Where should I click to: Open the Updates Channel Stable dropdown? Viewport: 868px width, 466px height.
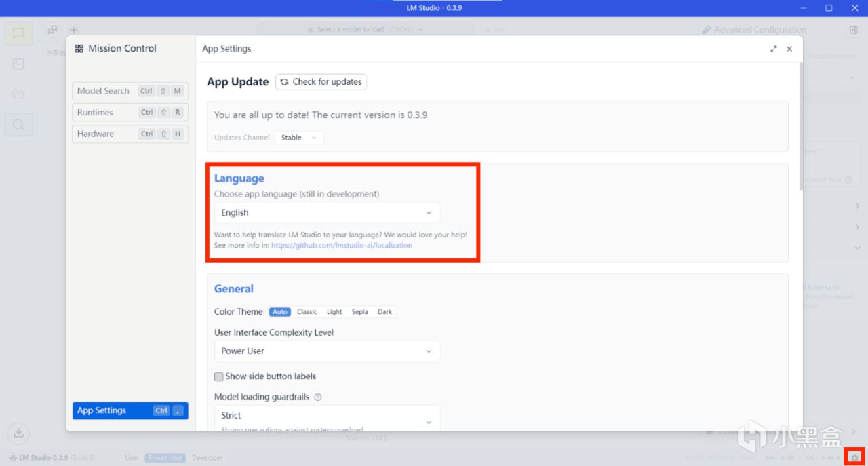click(299, 138)
